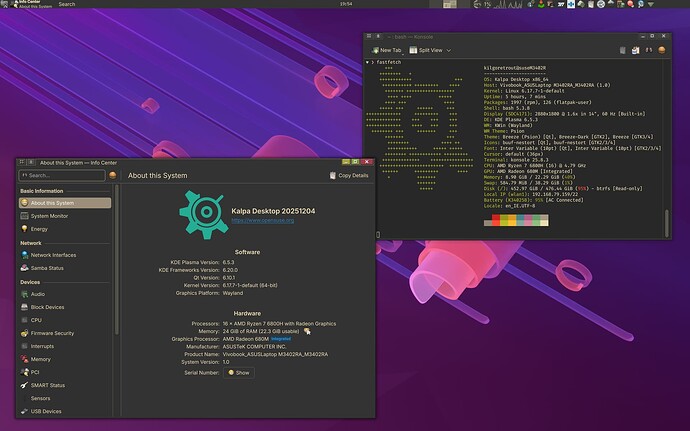Viewport: 690px width, 431px height.
Task: Click the Copy Details button
Action: pyautogui.click(x=349, y=175)
